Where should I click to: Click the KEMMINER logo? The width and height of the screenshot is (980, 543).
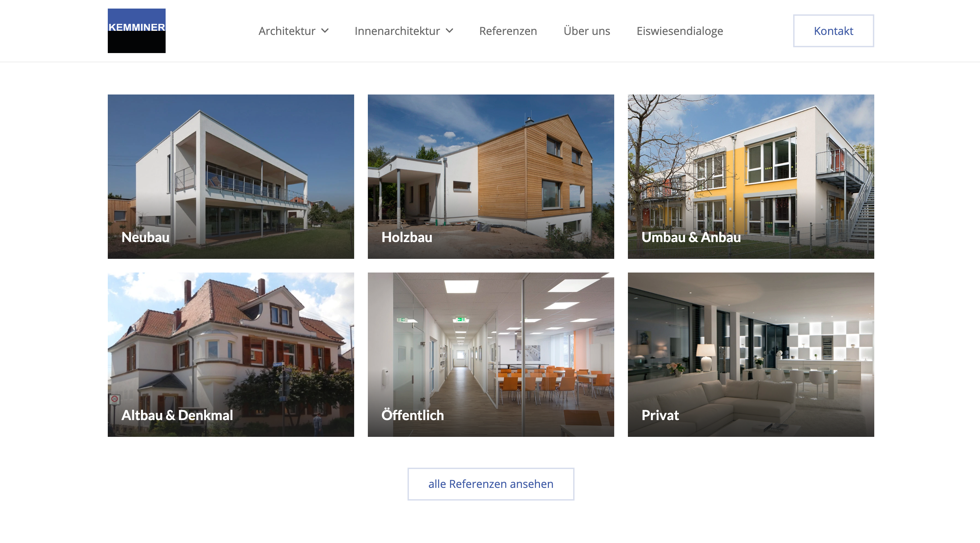pos(137,31)
